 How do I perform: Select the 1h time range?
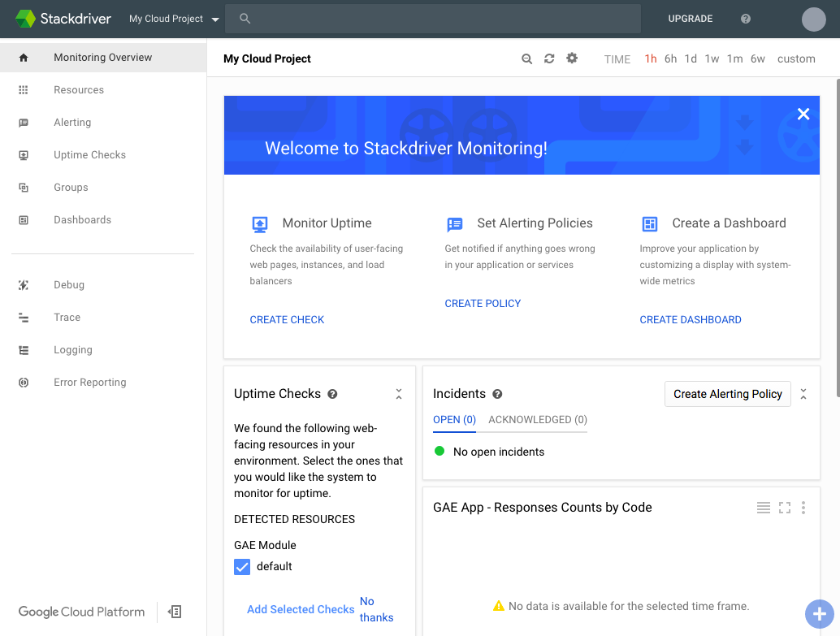tap(651, 59)
